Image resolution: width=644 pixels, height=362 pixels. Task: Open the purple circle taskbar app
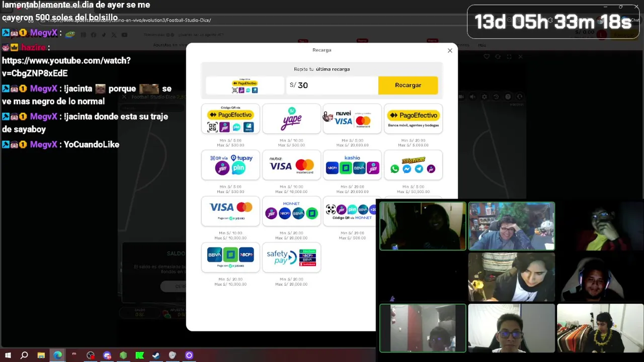pos(189,355)
